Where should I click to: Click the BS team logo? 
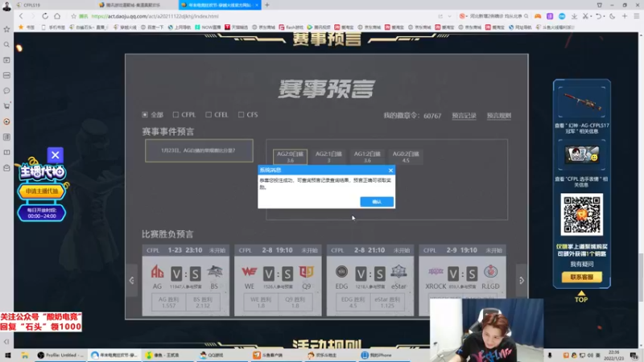[x=215, y=271]
